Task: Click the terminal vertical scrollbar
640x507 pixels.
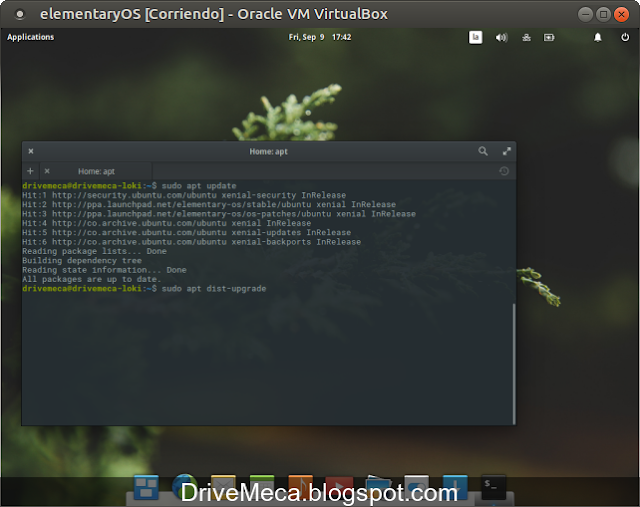Action: 514,363
